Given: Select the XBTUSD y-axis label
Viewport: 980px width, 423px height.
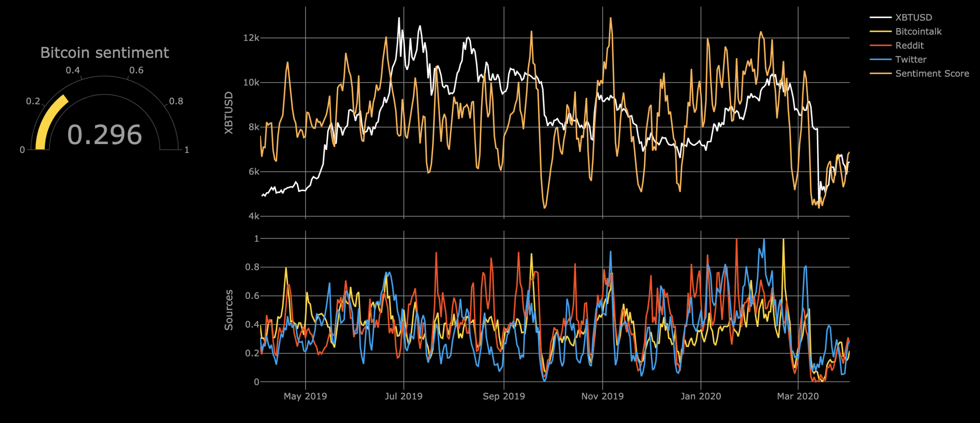Looking at the screenshot, I should pos(229,111).
